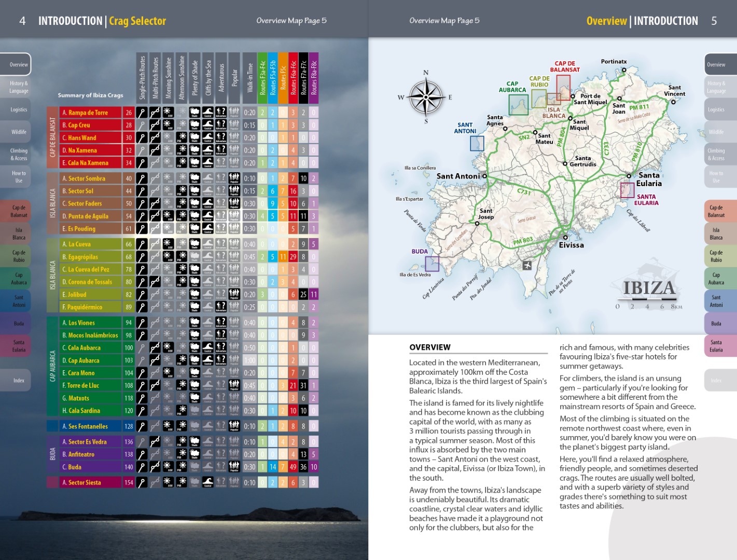Open the Cap de Balansat tab on the right page
This screenshot has width=737, height=560.
tap(720, 211)
